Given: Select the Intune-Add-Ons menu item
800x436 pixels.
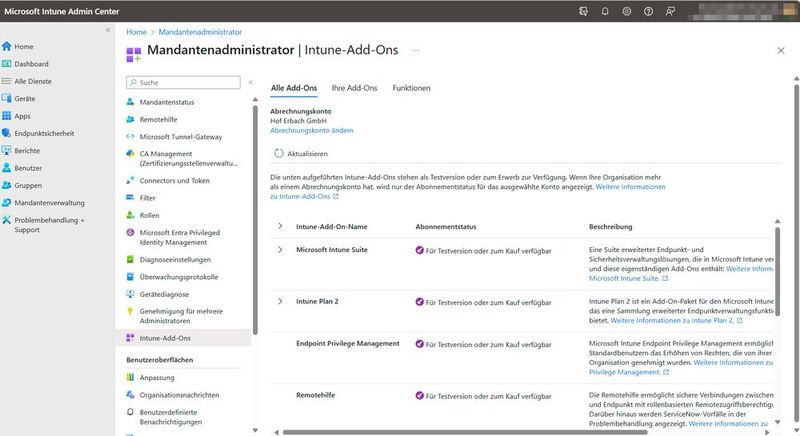Looking at the screenshot, I should coord(183,338).
